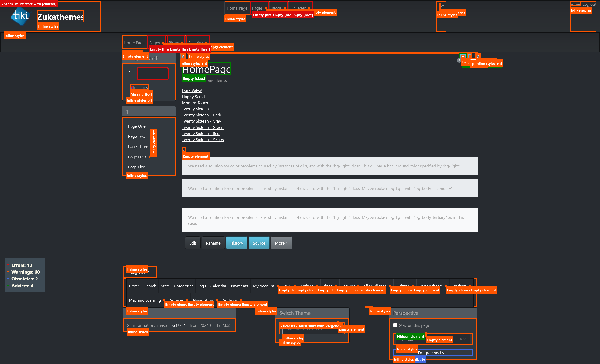Click the History button

pyautogui.click(x=236, y=243)
